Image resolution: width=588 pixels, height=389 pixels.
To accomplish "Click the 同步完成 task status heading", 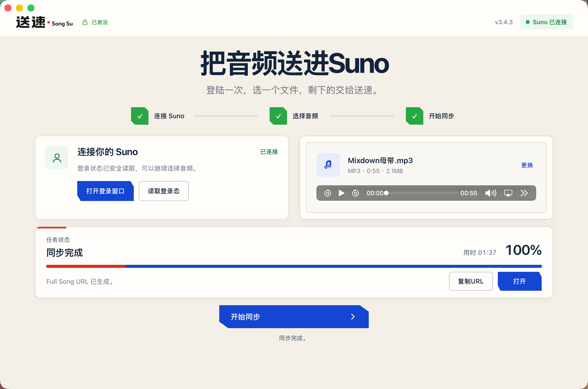I will coord(65,253).
